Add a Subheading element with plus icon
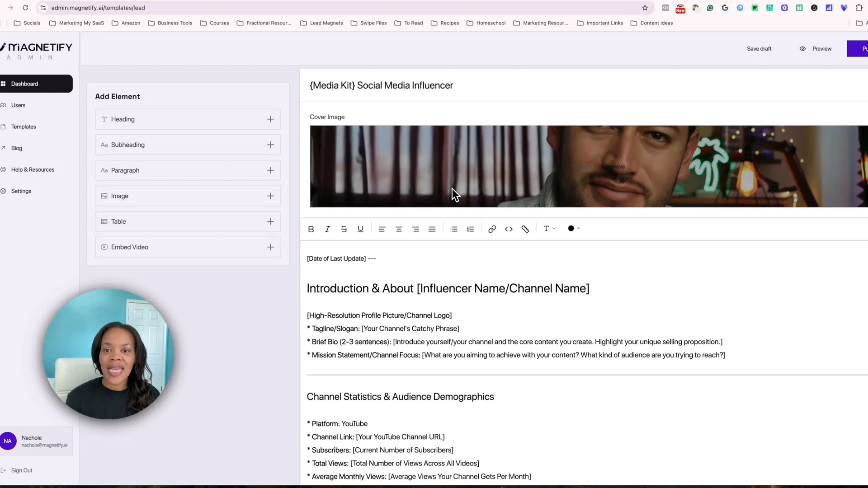The image size is (868, 488). tap(270, 145)
